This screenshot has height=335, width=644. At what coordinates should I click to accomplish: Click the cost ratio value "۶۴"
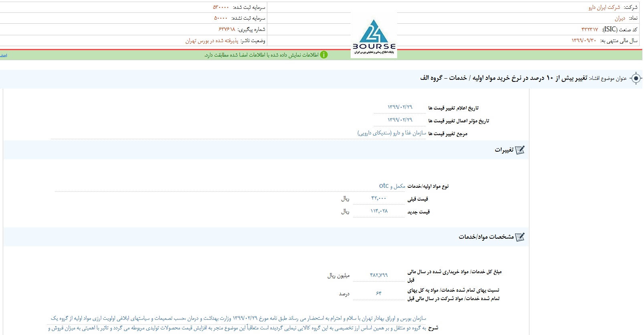(x=379, y=293)
